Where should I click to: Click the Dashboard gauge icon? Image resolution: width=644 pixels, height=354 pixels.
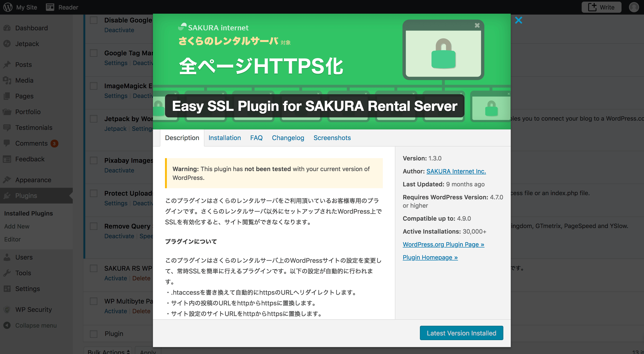pyautogui.click(x=7, y=28)
